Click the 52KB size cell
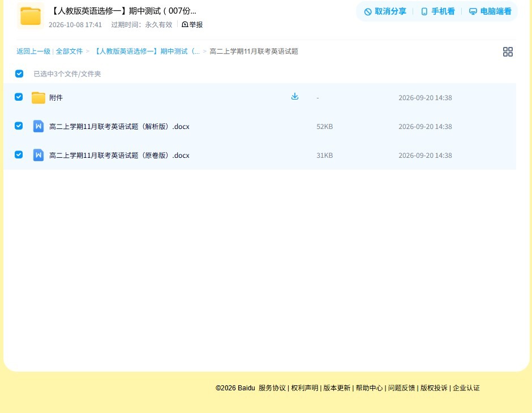This screenshot has width=532, height=413. [x=325, y=127]
